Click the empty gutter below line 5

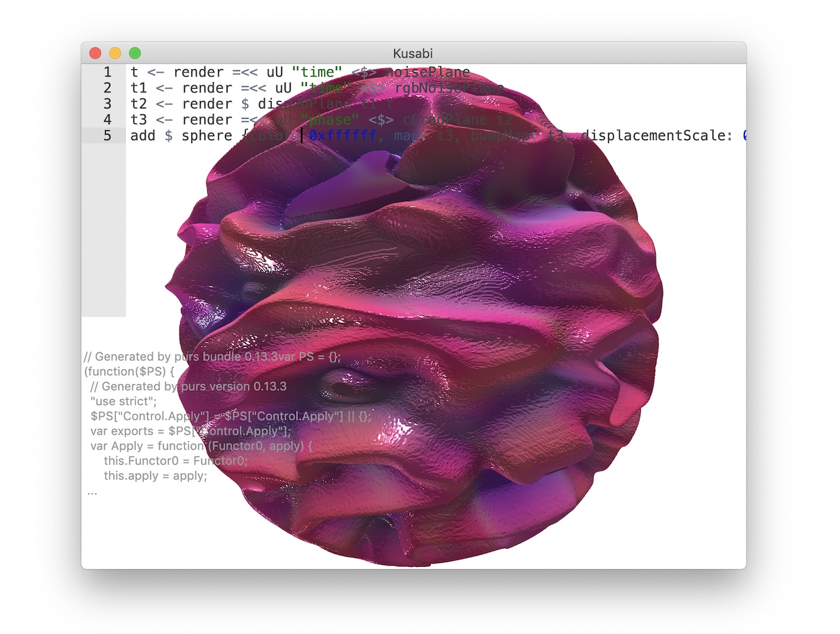(104, 230)
